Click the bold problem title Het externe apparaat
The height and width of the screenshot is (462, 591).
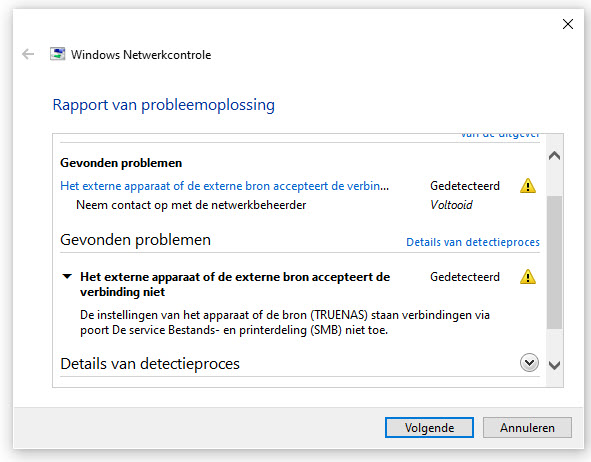pos(235,284)
